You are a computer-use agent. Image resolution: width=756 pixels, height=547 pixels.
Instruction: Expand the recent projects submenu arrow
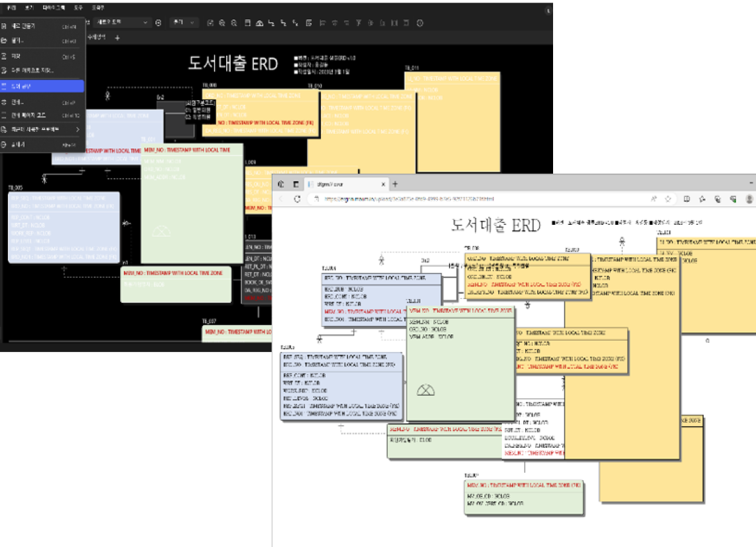[x=77, y=130]
